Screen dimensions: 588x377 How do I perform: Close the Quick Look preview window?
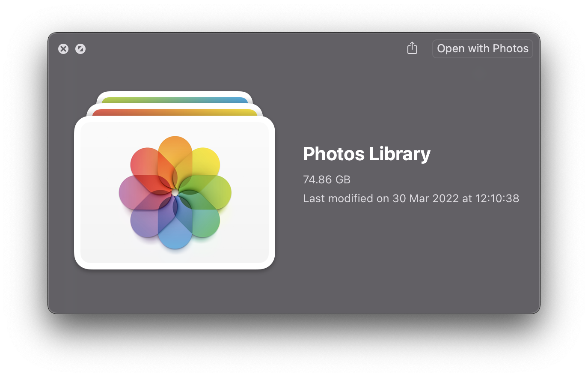click(63, 49)
